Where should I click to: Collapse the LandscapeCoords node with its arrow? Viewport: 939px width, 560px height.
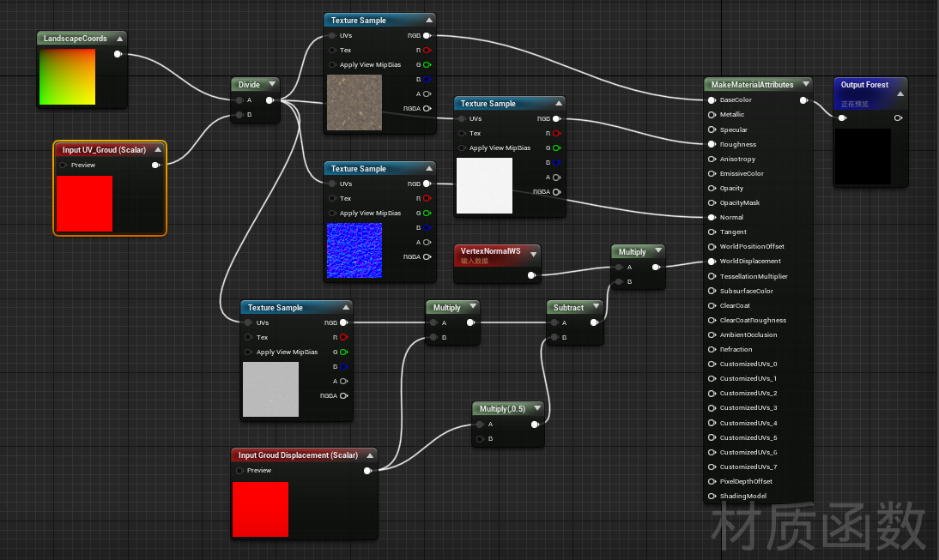pos(120,39)
